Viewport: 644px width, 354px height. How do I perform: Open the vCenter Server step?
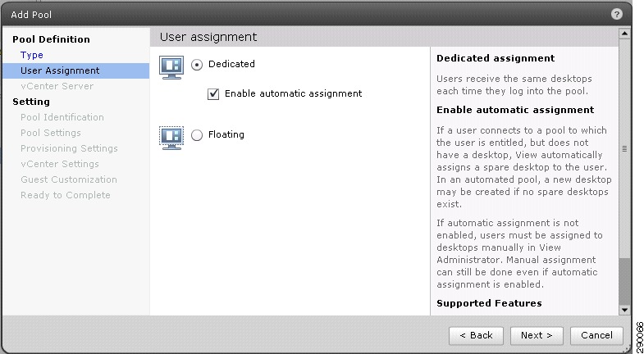[57, 86]
